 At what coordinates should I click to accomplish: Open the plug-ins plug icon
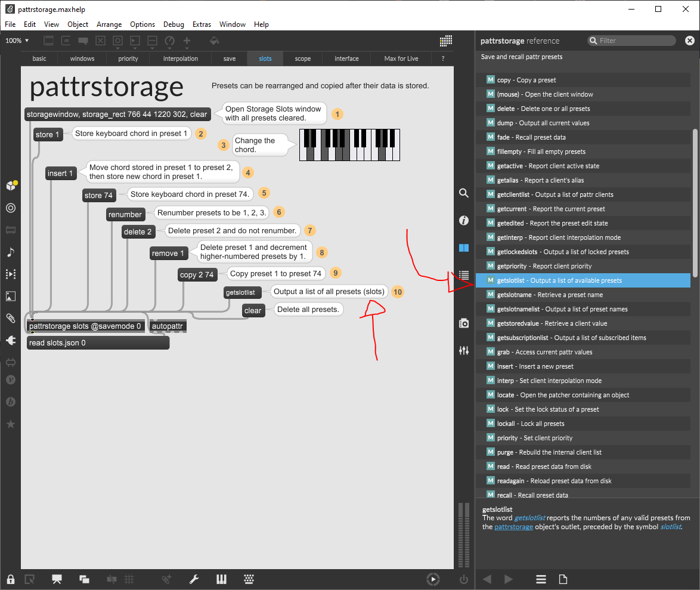coord(11,340)
